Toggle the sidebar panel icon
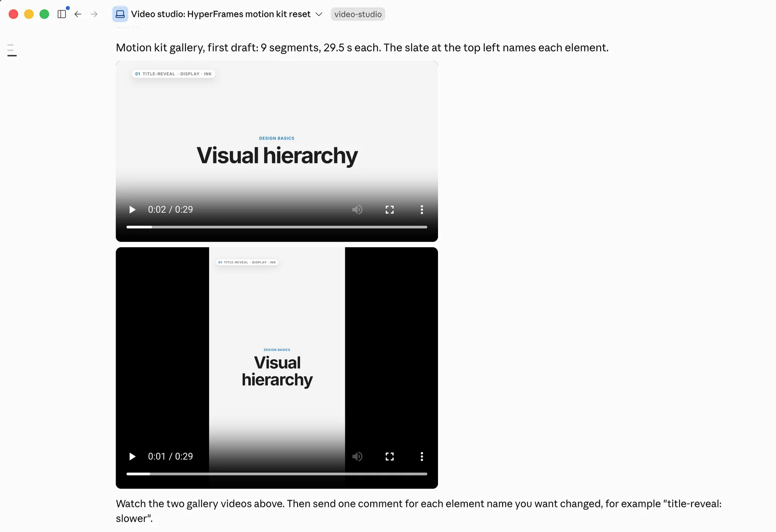 coord(62,14)
